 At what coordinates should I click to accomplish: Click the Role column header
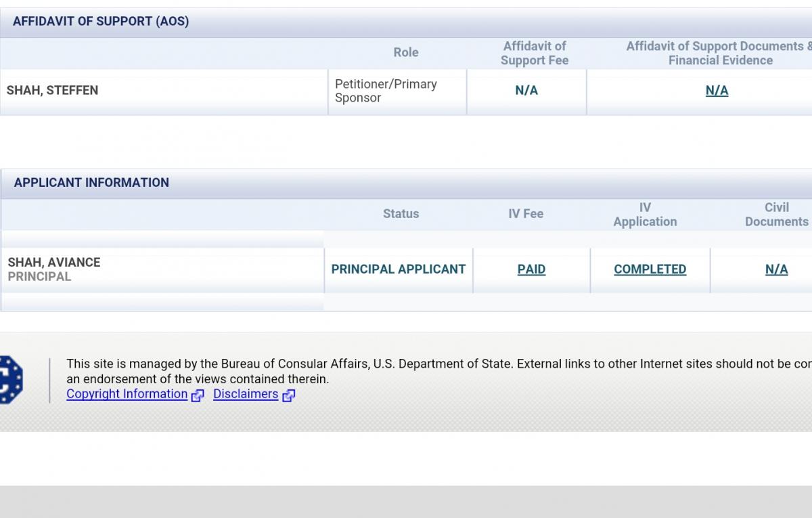(x=406, y=53)
